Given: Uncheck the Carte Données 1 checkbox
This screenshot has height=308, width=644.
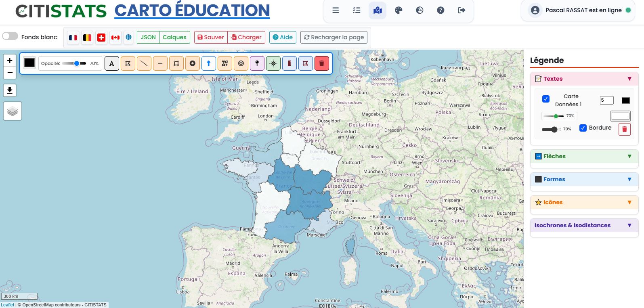Looking at the screenshot, I should [546, 99].
